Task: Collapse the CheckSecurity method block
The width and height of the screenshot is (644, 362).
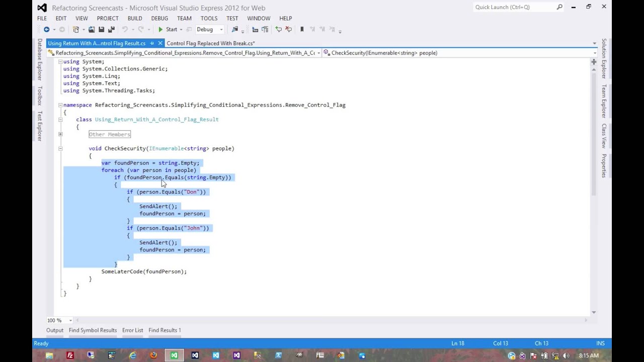Action: pyautogui.click(x=60, y=148)
